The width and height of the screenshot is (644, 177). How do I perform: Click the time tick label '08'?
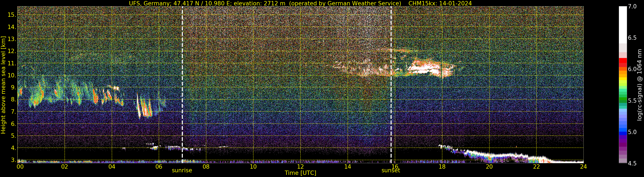pyautogui.click(x=206, y=166)
